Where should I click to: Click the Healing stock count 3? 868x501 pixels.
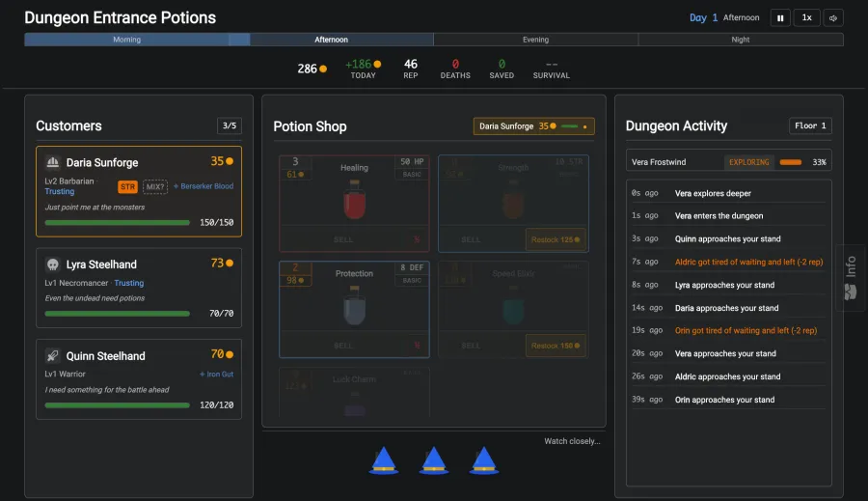pos(295,161)
